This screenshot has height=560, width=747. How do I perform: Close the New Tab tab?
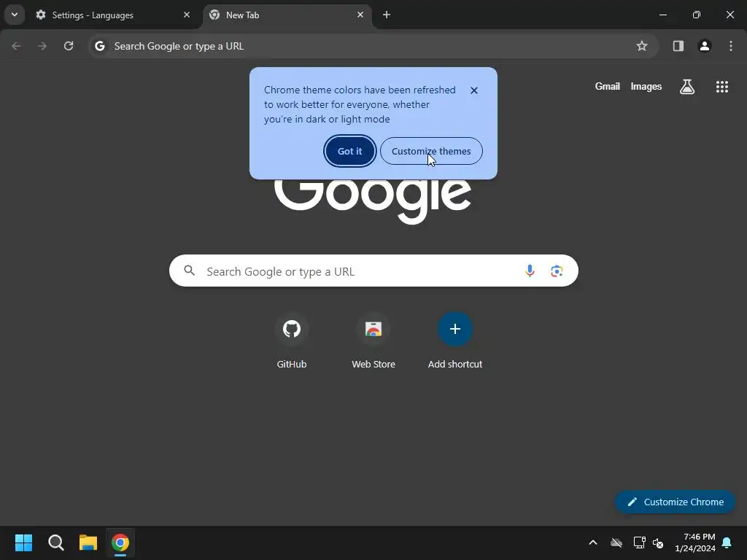coord(360,15)
